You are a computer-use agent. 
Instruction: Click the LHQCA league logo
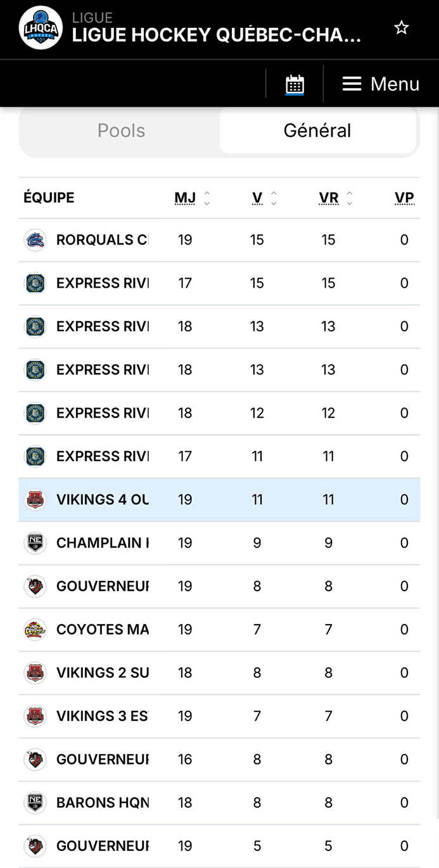click(41, 28)
